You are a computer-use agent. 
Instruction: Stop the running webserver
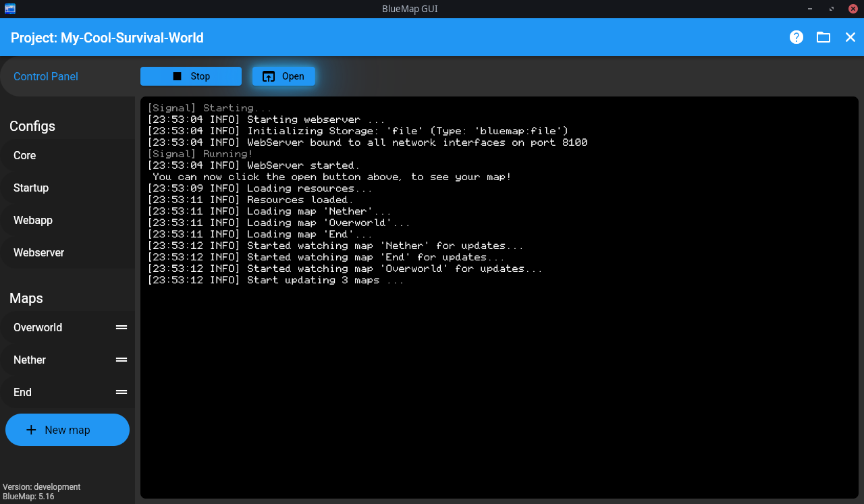point(191,76)
